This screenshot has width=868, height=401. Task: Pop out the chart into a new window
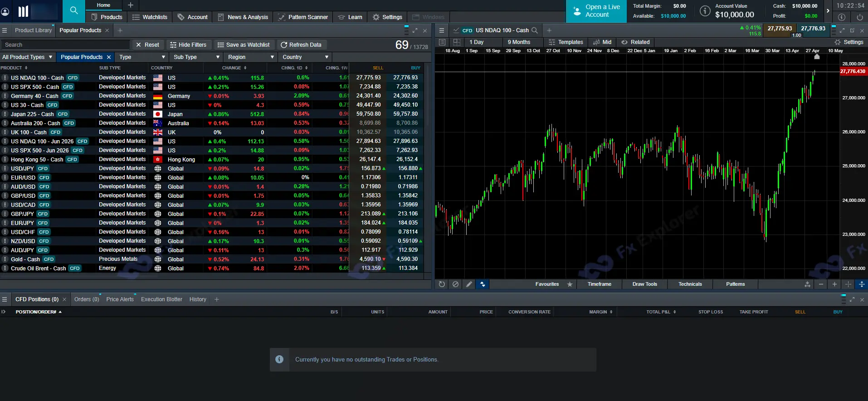(852, 30)
